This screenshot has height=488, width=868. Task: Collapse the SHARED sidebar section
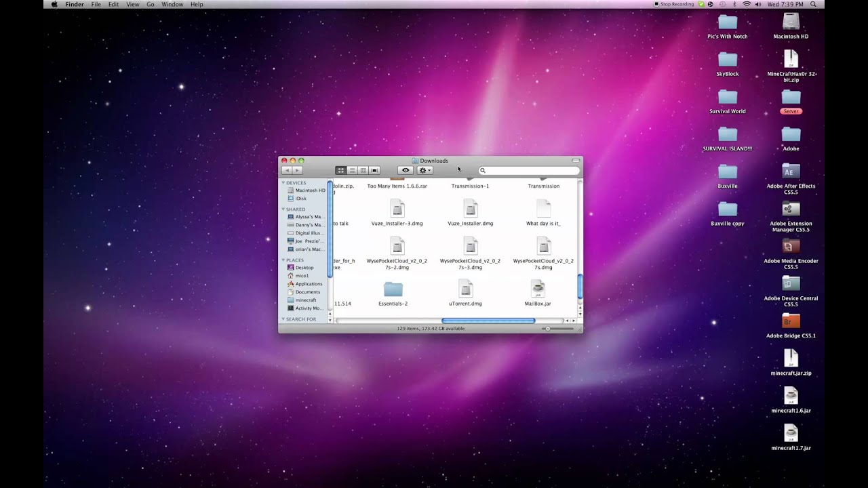[283, 209]
